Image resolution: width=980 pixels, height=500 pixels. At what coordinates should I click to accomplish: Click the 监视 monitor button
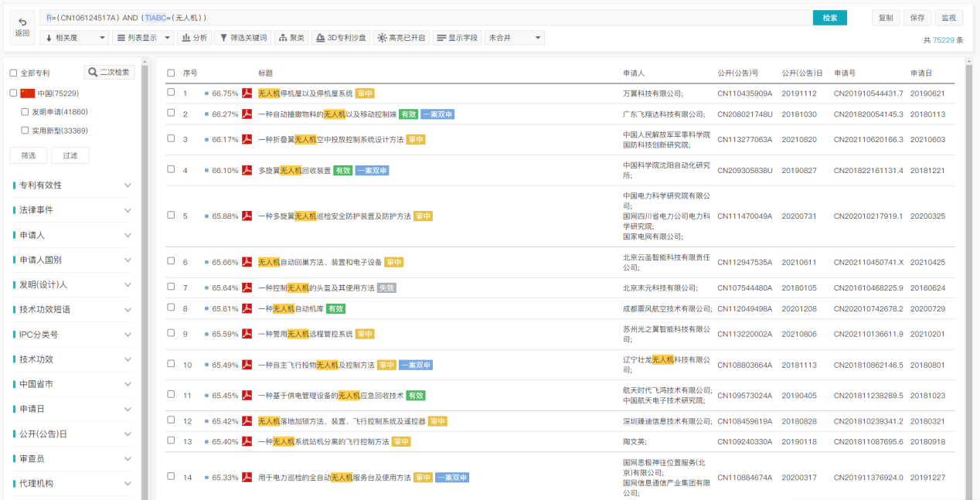pos(948,18)
